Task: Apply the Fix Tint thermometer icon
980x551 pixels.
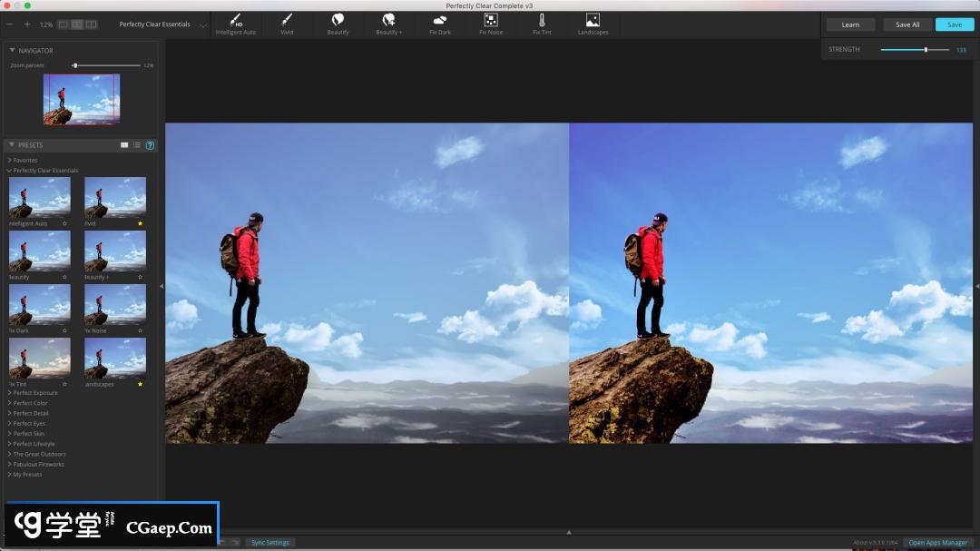Action: coord(542,22)
